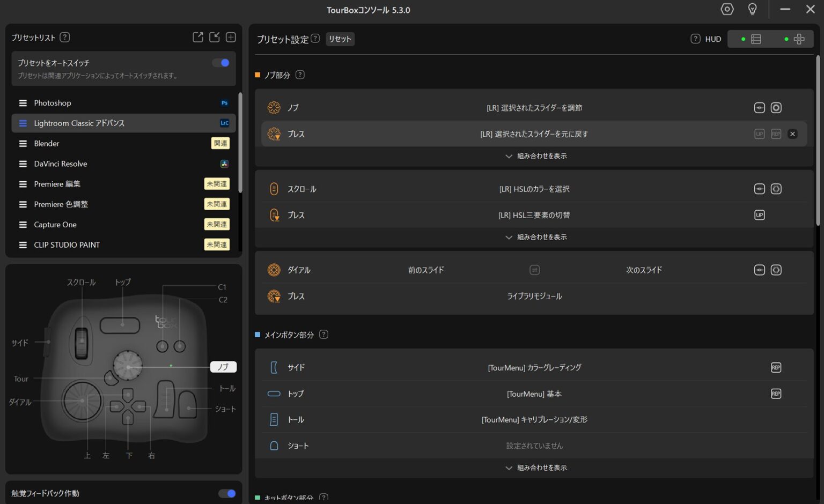The image size is (824, 504).
Task: Clear the knob プレス assignment with X icon
Action: tap(792, 134)
